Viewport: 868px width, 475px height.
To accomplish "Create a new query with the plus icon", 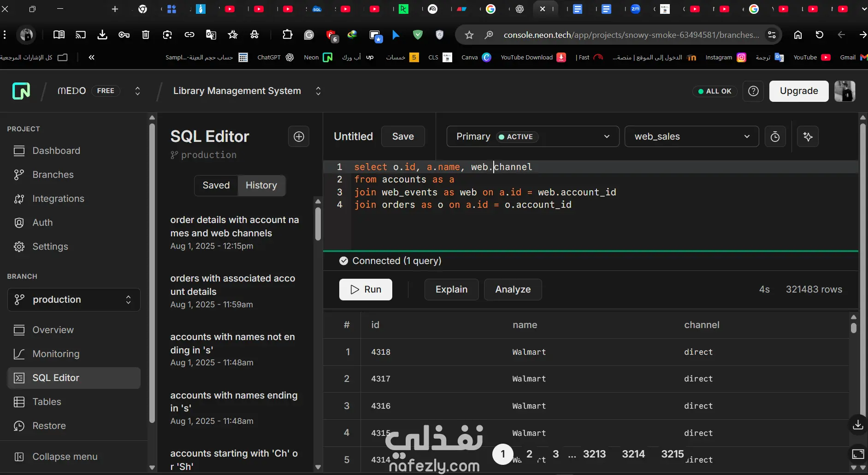I will coord(299,136).
